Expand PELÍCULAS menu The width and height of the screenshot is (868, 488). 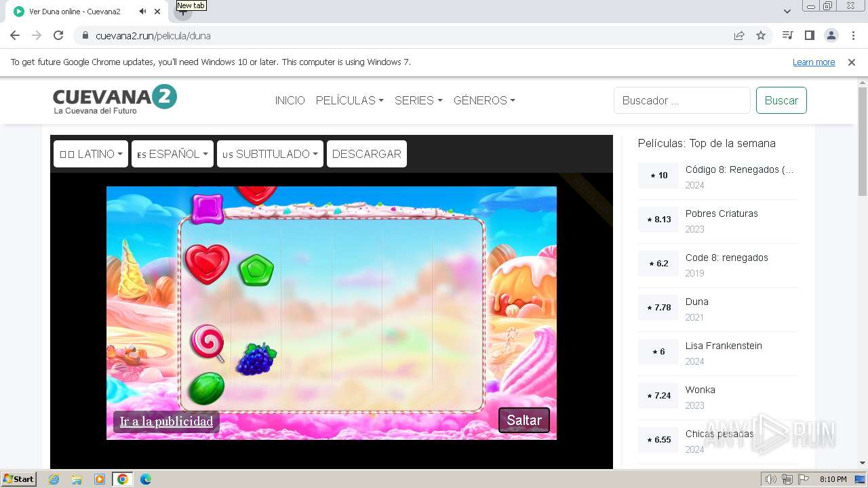(349, 100)
